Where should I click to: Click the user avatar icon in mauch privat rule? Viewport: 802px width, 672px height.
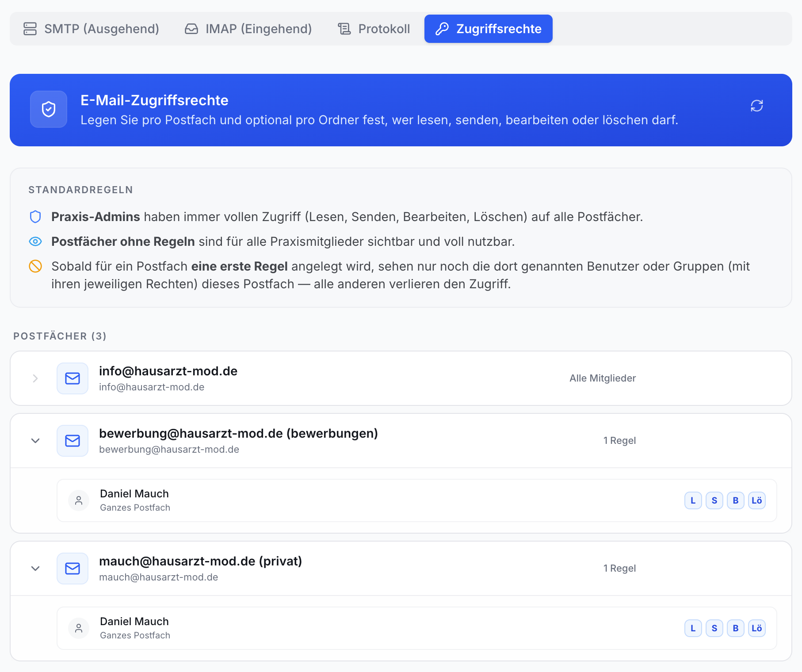point(79,628)
